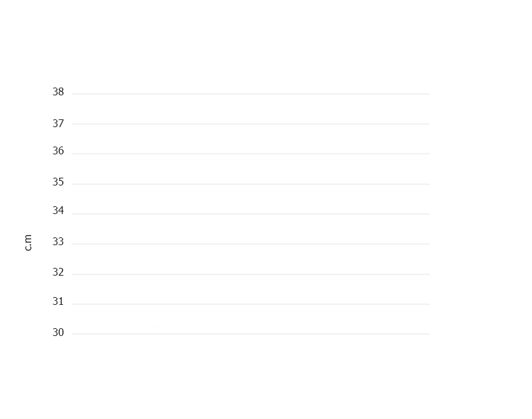Select the y-axis tick label 37
The image size is (532, 419).
click(x=58, y=123)
